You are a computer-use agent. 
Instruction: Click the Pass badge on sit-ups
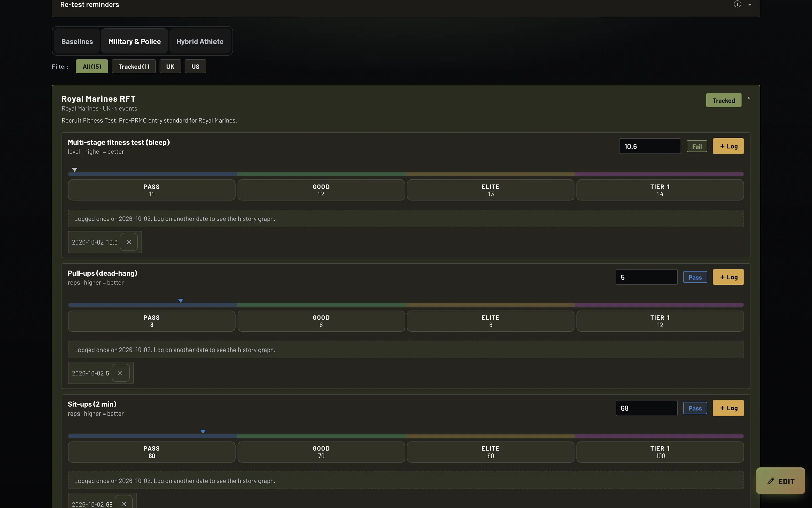pyautogui.click(x=695, y=408)
